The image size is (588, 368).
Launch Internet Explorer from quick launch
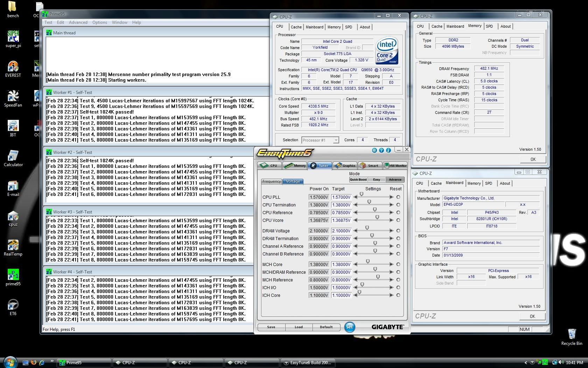42,362
